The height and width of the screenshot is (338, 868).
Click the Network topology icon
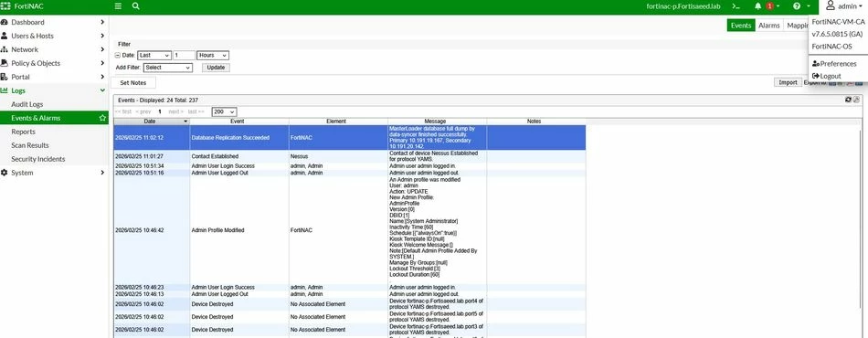(x=5, y=49)
